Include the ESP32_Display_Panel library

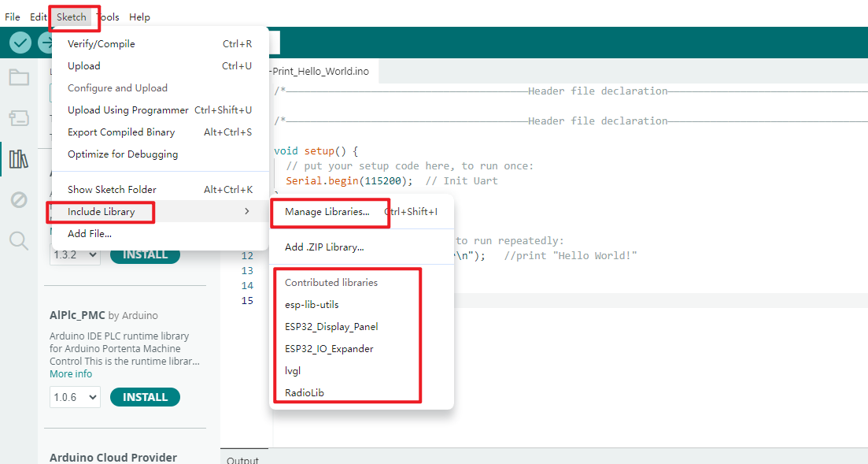click(x=361, y=326)
